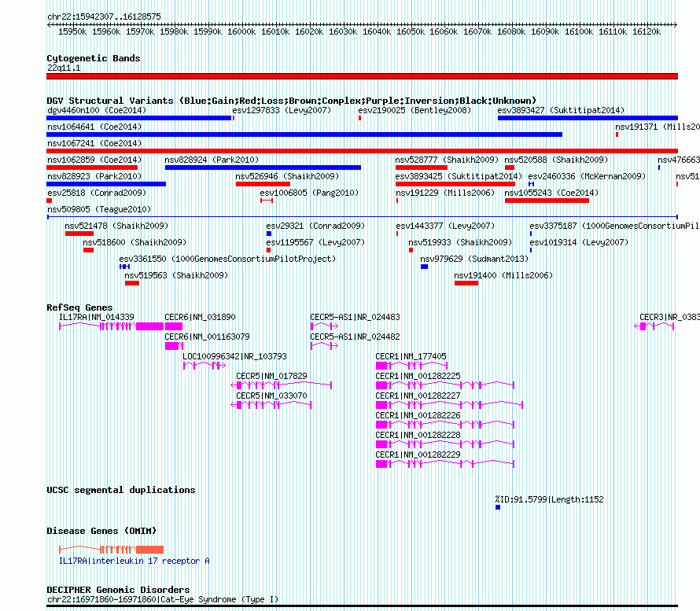
Task: Click esv2460336 (McKernan2009) label
Action: [x=587, y=176]
